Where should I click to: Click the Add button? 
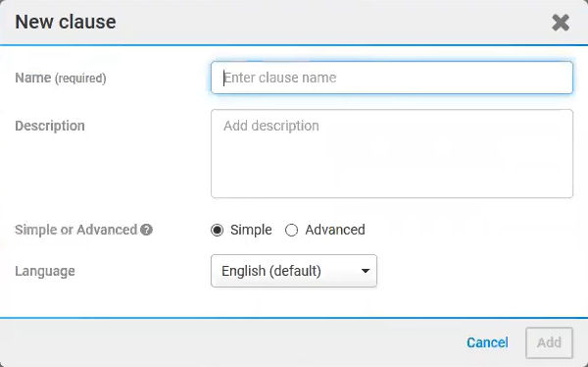(549, 342)
